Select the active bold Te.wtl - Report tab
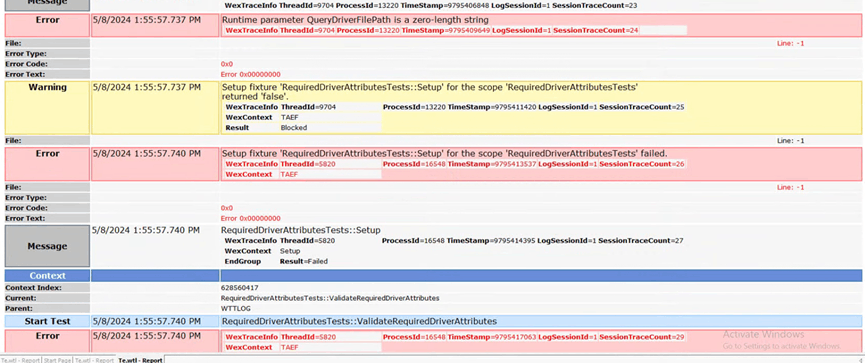 tap(141, 360)
